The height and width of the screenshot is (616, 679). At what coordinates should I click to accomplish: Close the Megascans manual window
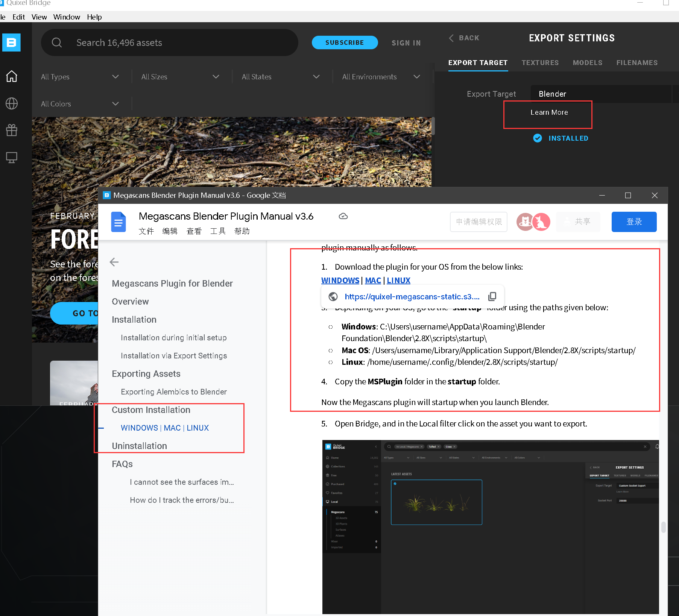(655, 195)
